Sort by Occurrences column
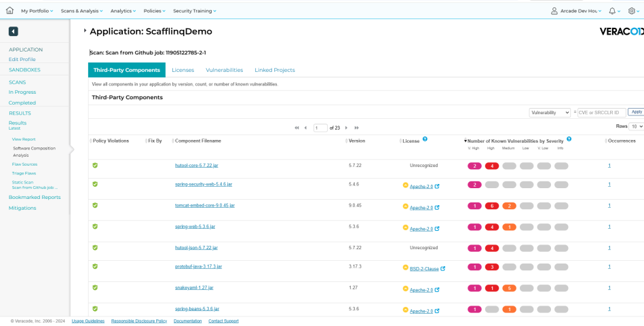Viewport: 644px width, 326px height. [x=622, y=141]
